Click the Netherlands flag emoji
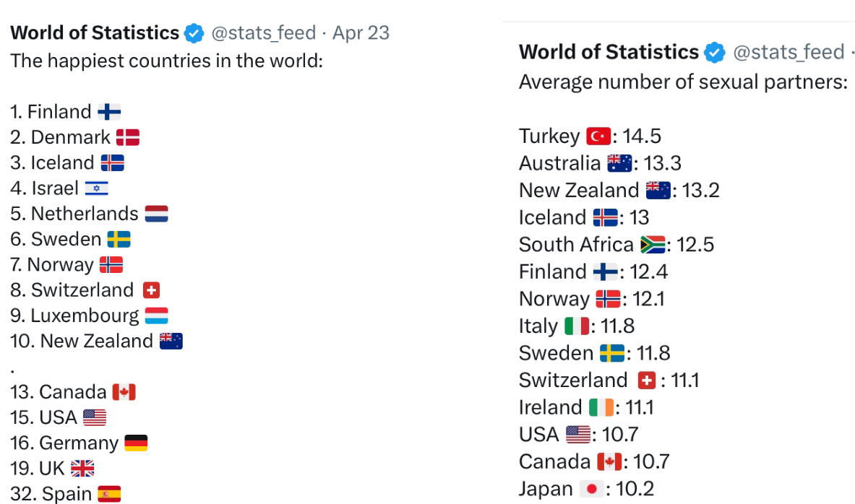The height and width of the screenshot is (504, 855). (156, 214)
